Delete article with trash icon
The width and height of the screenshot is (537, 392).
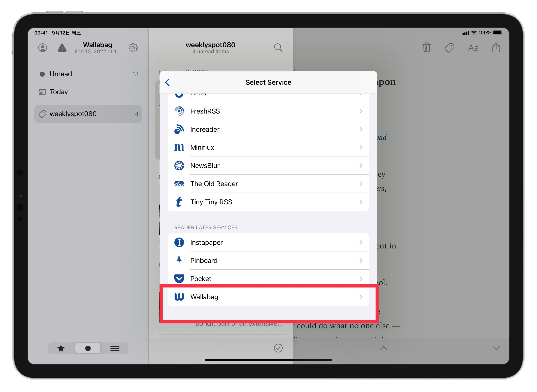[x=426, y=48]
